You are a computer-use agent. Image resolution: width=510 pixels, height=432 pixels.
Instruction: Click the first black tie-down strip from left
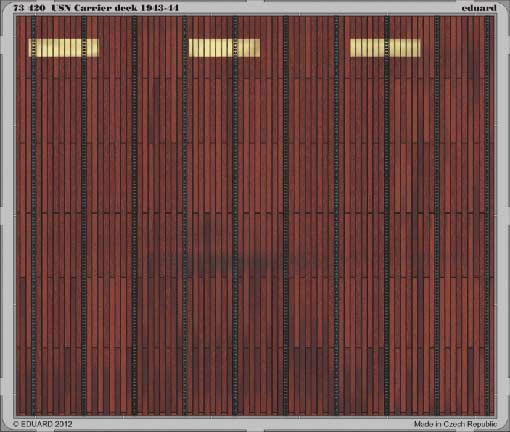(34, 215)
